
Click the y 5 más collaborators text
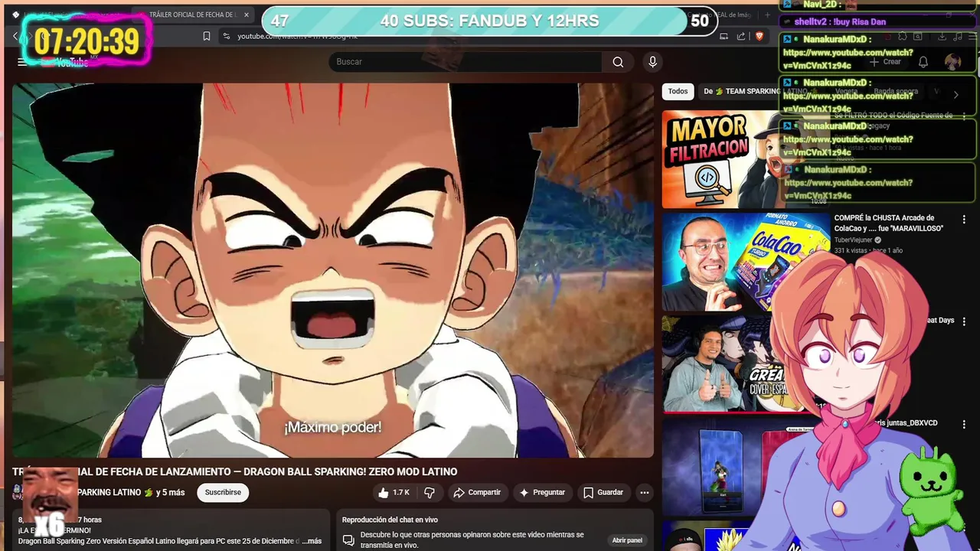(170, 493)
